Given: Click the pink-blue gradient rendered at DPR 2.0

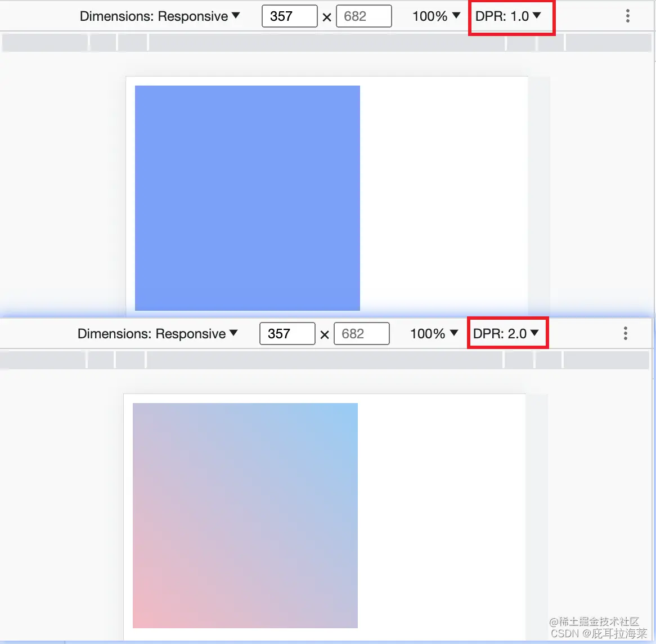Looking at the screenshot, I should coord(245,515).
